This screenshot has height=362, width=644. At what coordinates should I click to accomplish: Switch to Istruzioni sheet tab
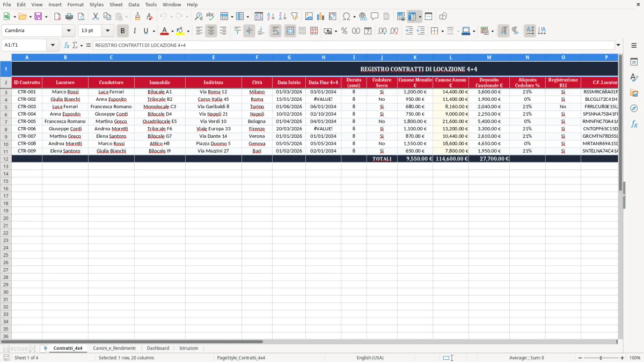tap(188, 349)
